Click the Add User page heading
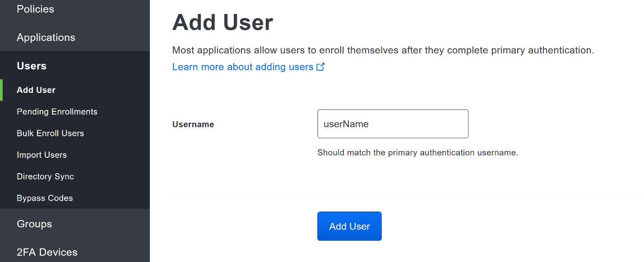644x262 pixels. pos(222,23)
